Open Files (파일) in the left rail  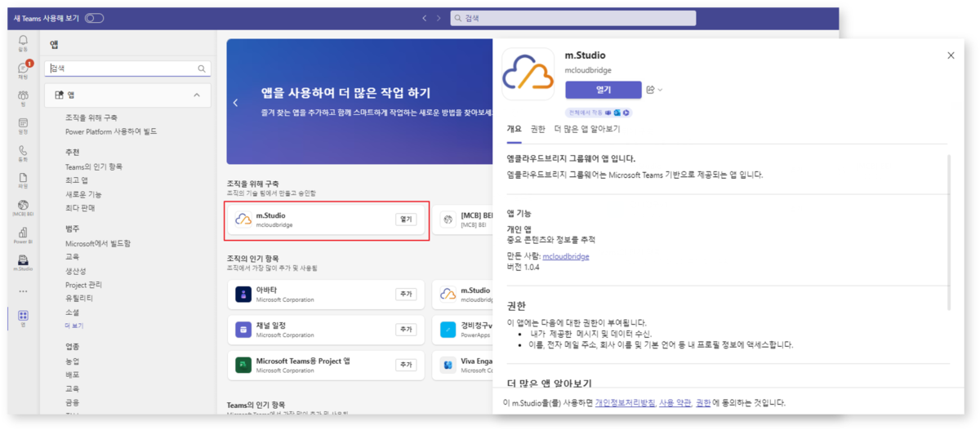click(x=23, y=180)
